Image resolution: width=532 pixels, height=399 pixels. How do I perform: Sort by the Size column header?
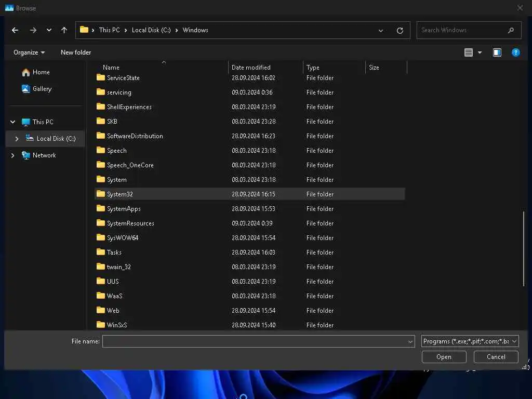374,68
